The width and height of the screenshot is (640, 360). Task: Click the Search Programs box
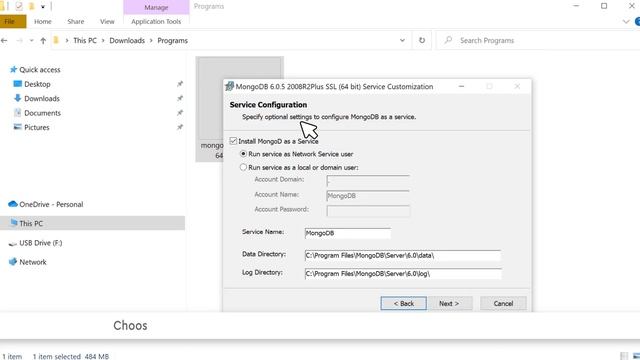[x=539, y=40]
